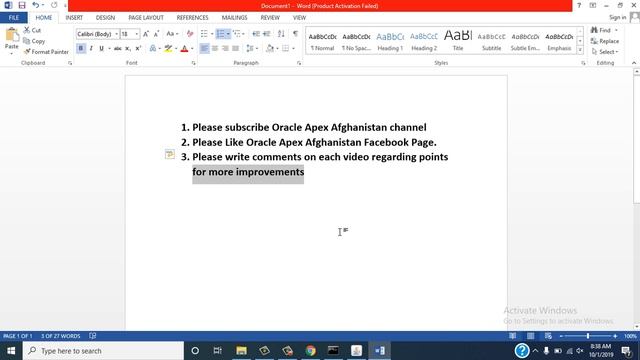Apply the Normal style
This screenshot has width=640, height=360.
click(x=322, y=41)
